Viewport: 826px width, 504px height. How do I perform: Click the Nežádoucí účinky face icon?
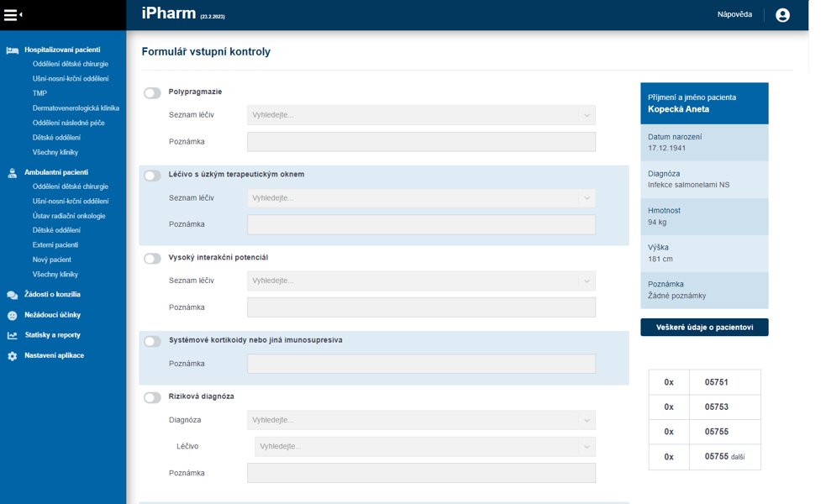(x=12, y=316)
